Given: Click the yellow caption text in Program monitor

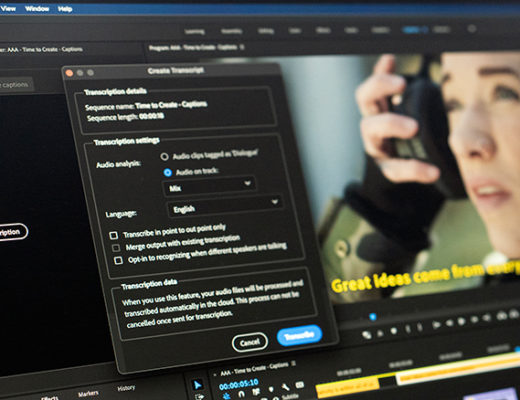Looking at the screenshot, I should 425,276.
